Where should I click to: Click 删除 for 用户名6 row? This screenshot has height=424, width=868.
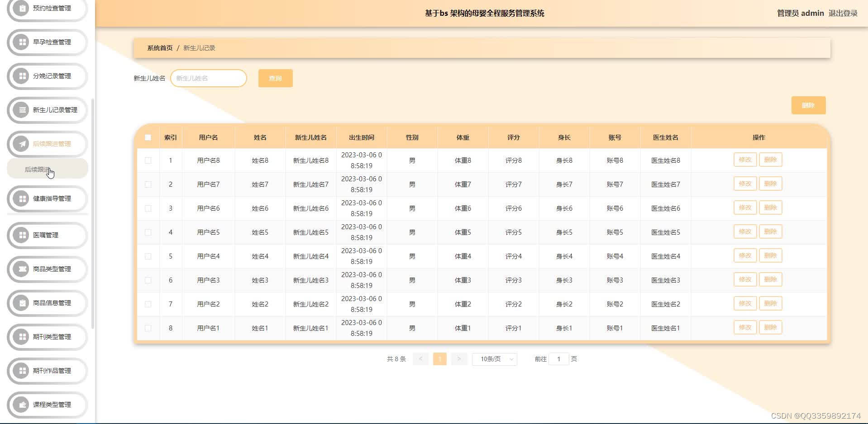click(770, 207)
